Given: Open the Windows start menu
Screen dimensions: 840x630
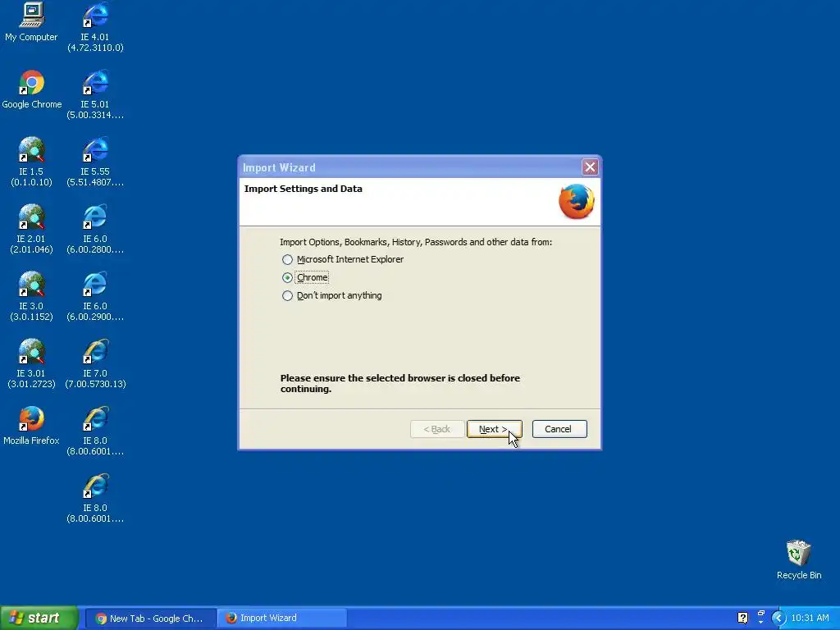Looking at the screenshot, I should (x=39, y=619).
